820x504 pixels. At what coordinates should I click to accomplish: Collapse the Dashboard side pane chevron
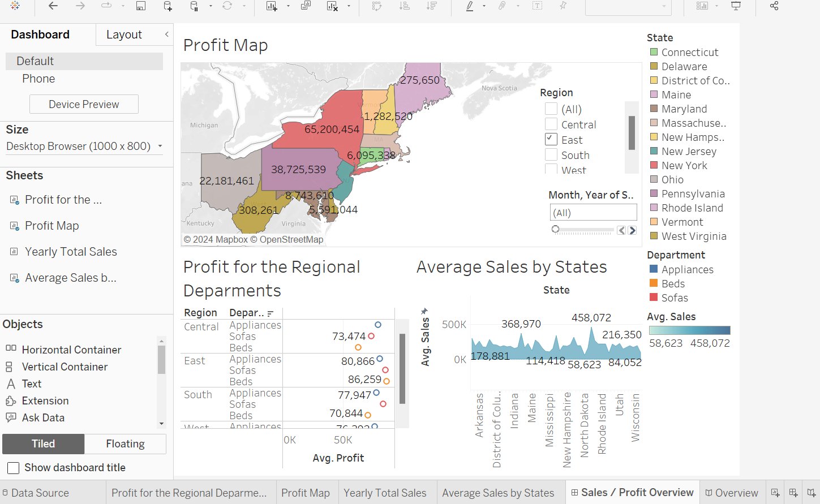tap(167, 35)
